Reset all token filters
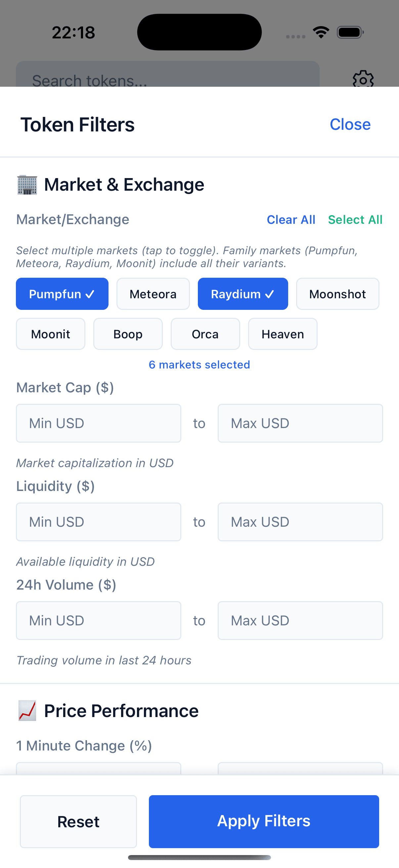 78,822
